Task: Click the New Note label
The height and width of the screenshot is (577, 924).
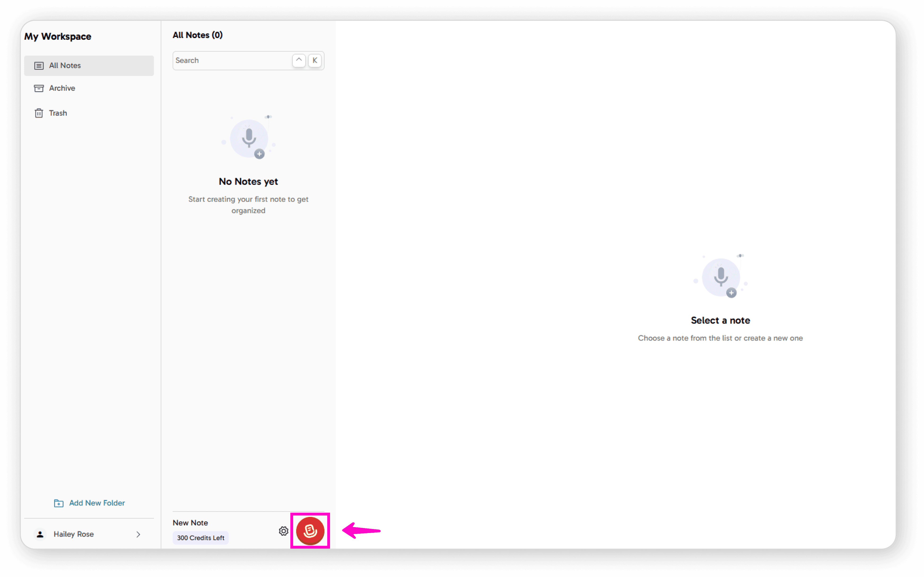Action: (190, 523)
